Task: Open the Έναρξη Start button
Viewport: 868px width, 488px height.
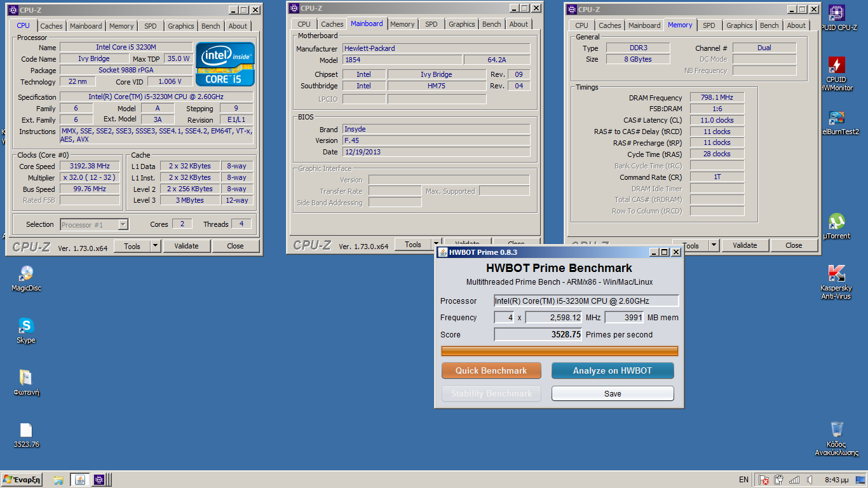Action: click(x=22, y=480)
